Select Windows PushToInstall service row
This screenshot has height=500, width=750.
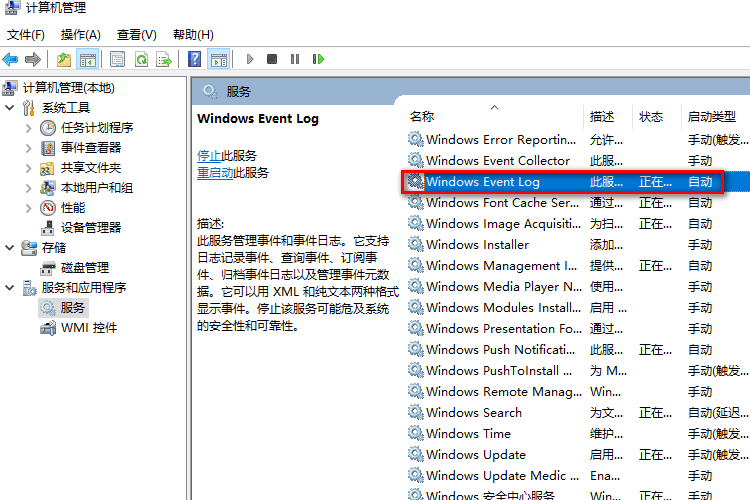click(x=577, y=371)
